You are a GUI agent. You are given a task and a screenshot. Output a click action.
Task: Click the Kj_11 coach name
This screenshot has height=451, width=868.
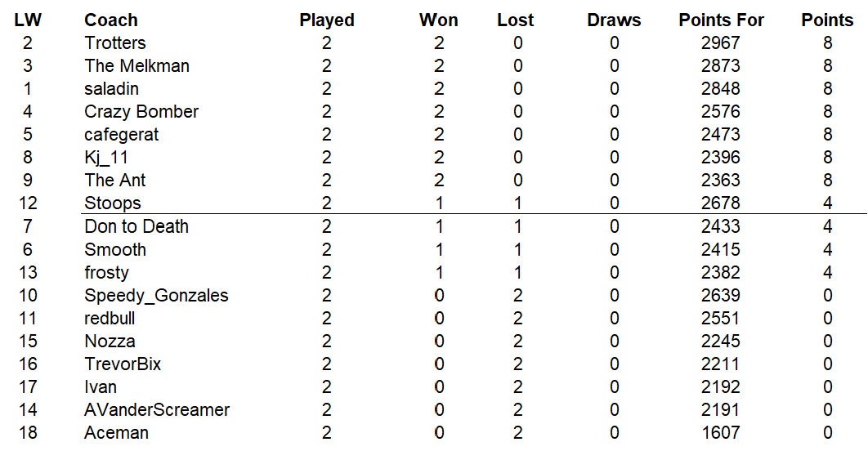(106, 158)
